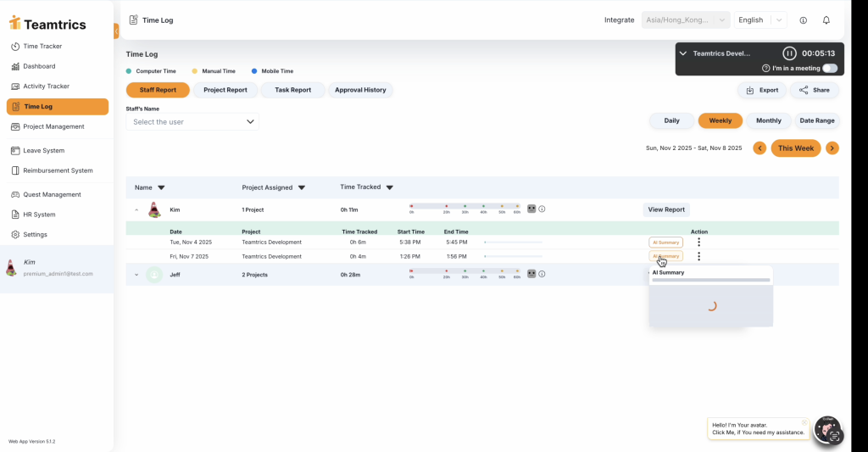Click Kim's weekly hours progress bar
Viewport: 868px width, 452px height.
(x=465, y=209)
